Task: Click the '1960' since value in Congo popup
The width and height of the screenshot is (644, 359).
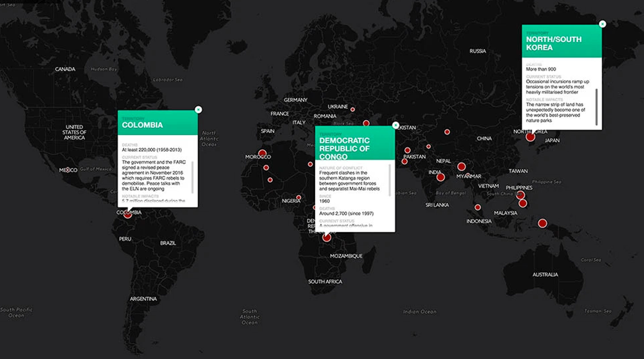Action: 324,201
